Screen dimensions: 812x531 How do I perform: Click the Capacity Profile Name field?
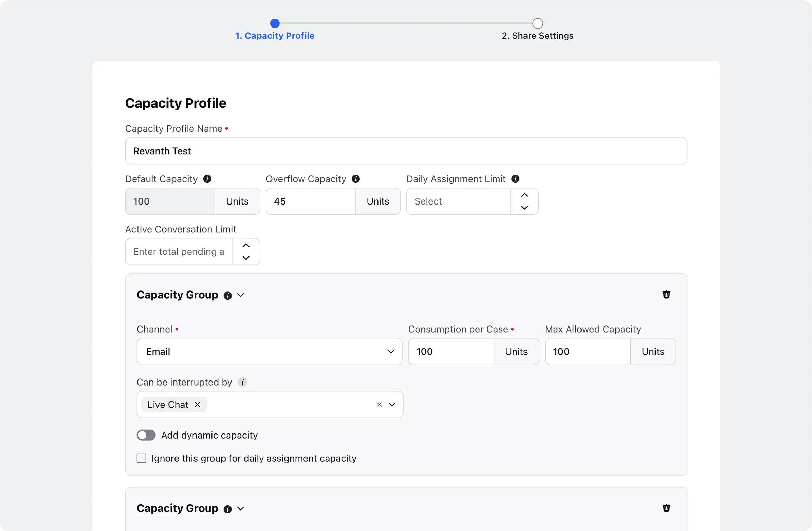[x=406, y=151]
